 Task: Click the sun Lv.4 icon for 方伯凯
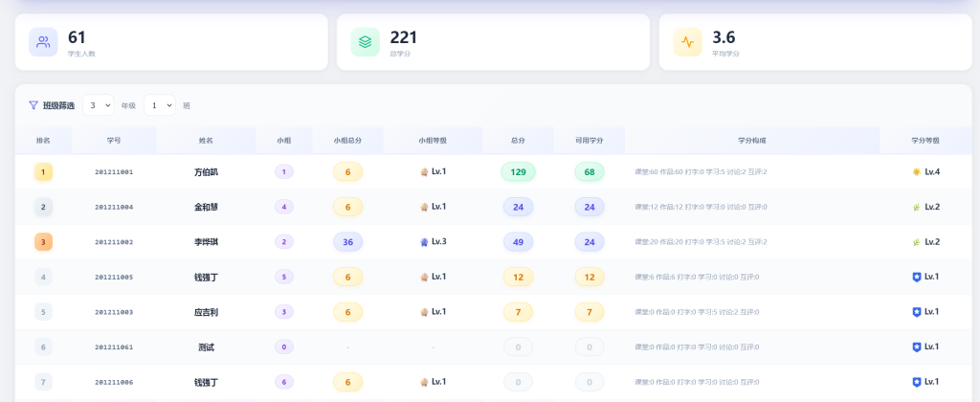(x=916, y=171)
